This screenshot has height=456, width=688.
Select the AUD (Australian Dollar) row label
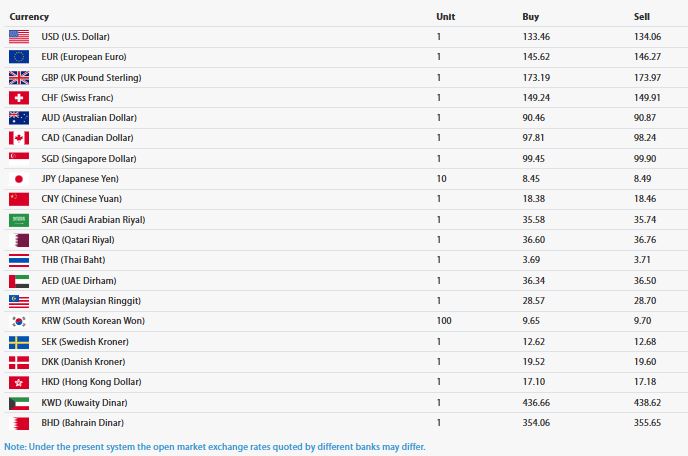[x=89, y=118]
